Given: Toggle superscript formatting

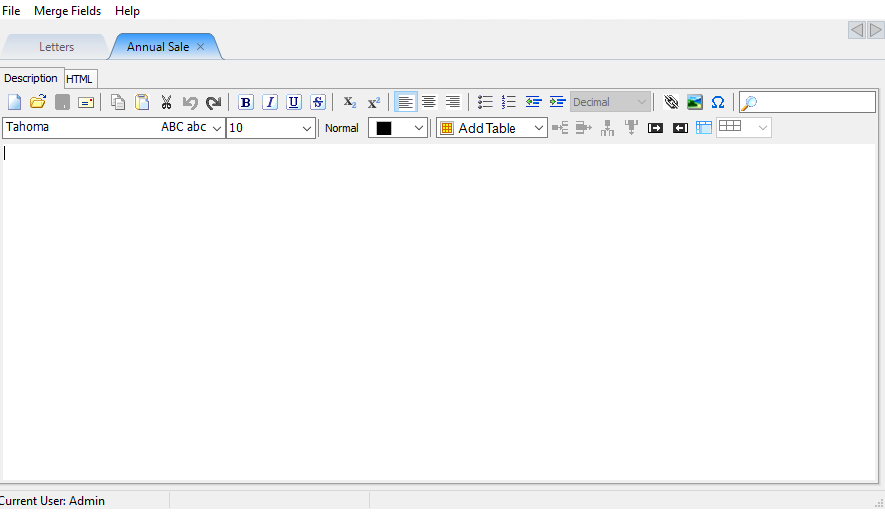Looking at the screenshot, I should (374, 102).
